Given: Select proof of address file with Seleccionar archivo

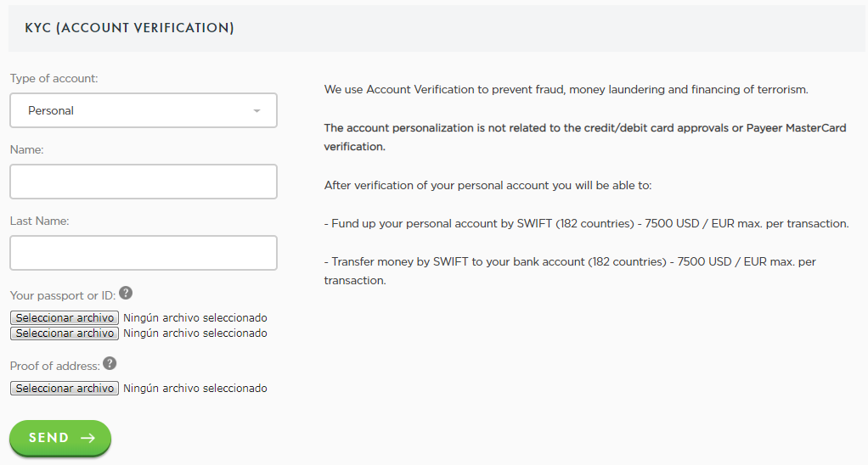Looking at the screenshot, I should [65, 389].
